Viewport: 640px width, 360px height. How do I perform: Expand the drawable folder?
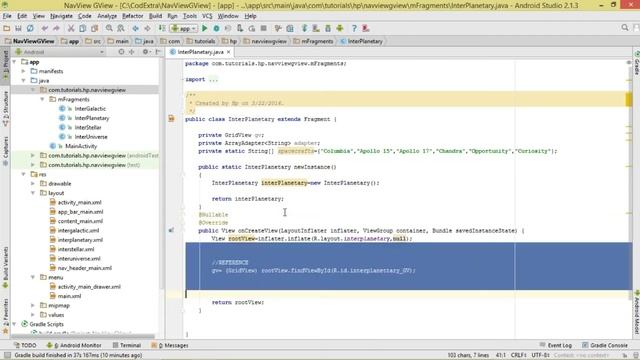point(33,184)
